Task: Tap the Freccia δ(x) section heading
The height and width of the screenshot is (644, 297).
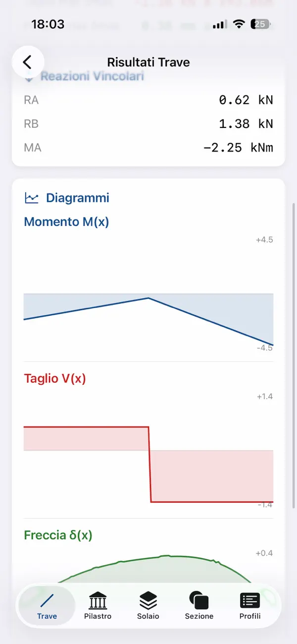Action: [x=58, y=535]
